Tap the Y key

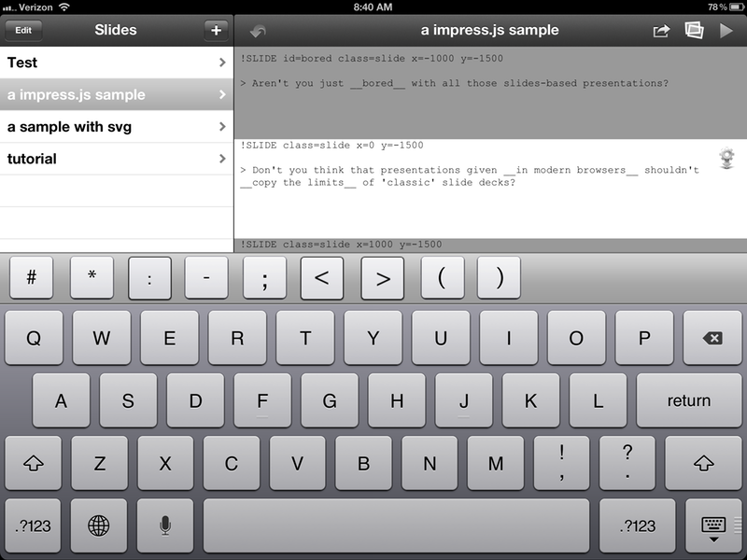click(373, 338)
